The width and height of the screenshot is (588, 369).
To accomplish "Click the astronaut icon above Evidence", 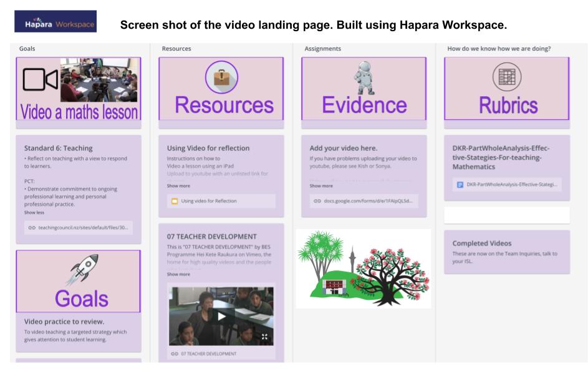I will 364,77.
